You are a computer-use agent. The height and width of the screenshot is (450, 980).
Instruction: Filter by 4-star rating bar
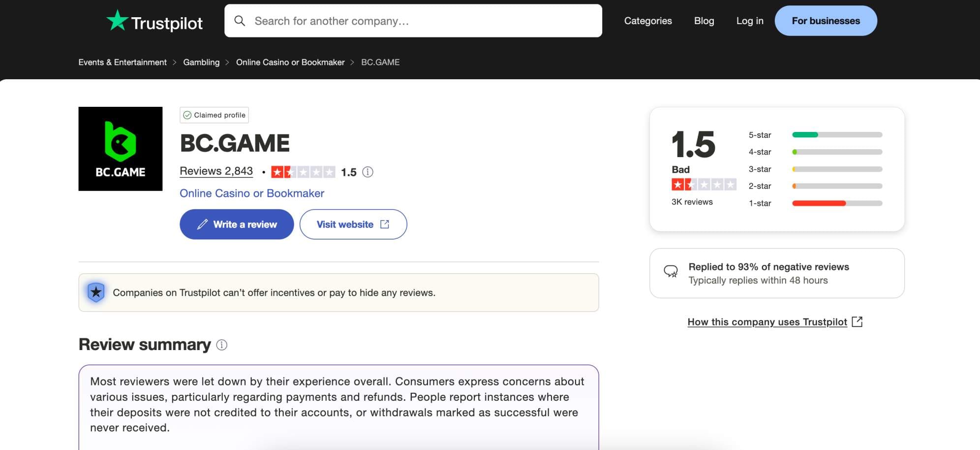[x=837, y=152]
